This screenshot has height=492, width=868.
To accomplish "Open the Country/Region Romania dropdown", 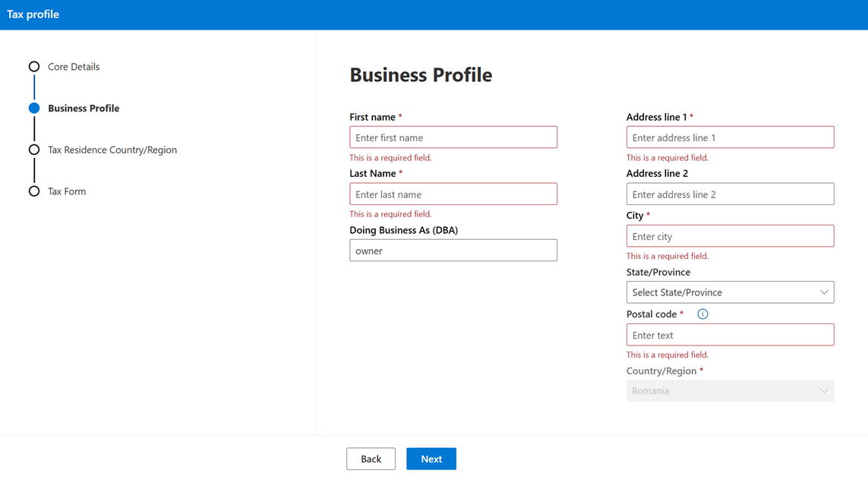I will 729,391.
